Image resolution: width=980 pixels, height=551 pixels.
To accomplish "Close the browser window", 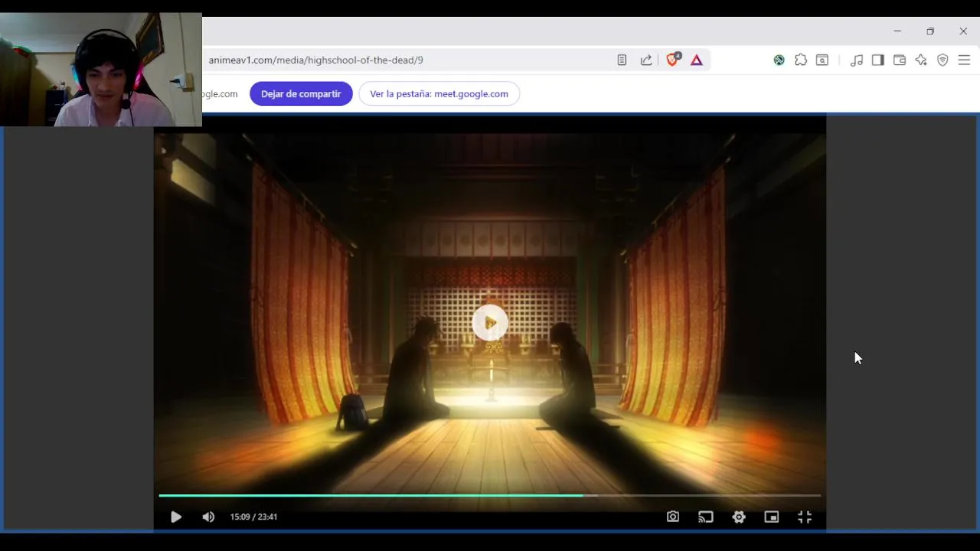I will pos(963,31).
